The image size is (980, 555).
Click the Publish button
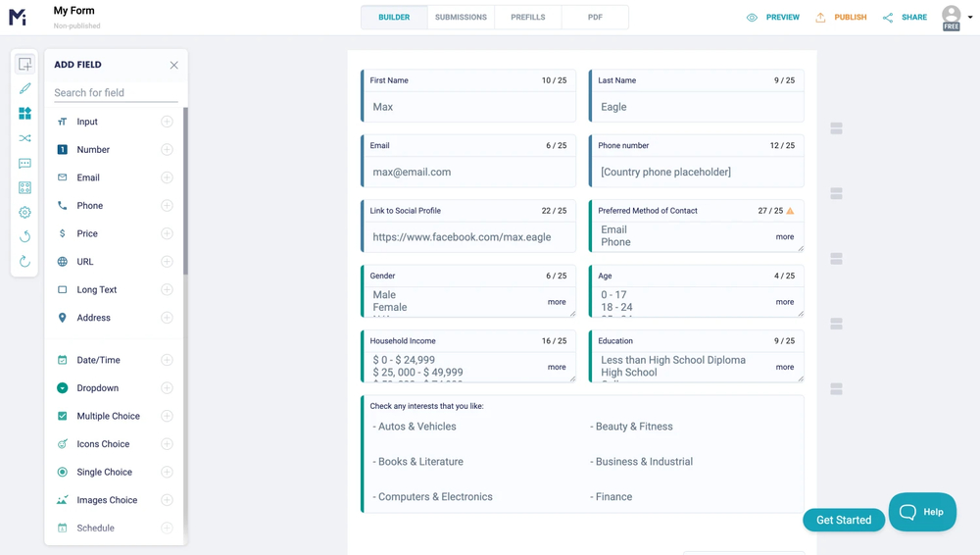tap(841, 18)
